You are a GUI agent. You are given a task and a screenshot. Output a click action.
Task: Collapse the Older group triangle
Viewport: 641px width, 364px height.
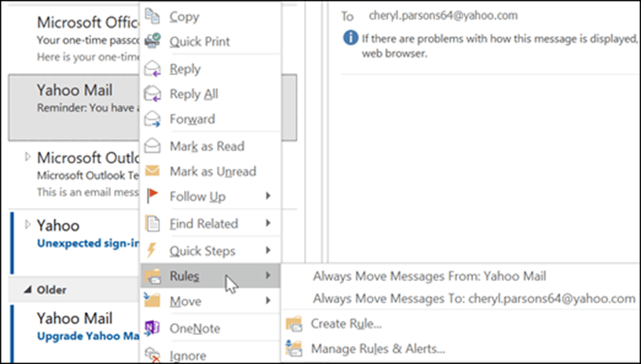(x=27, y=289)
